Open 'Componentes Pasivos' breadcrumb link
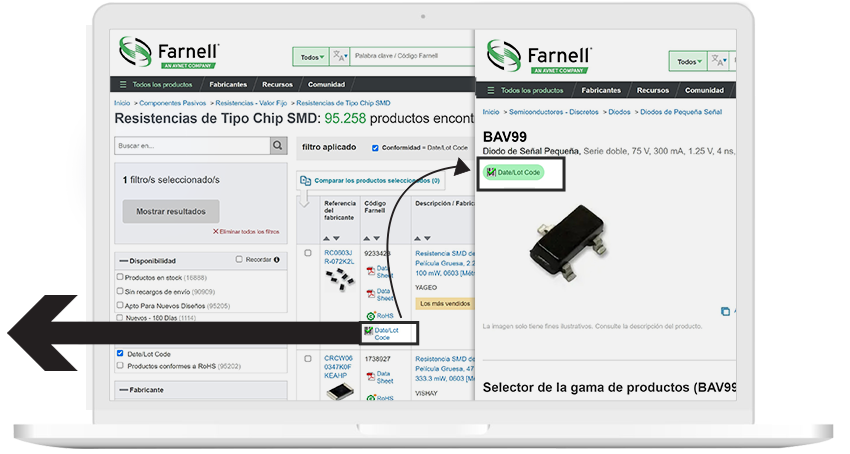The height and width of the screenshot is (454, 850). [x=172, y=103]
